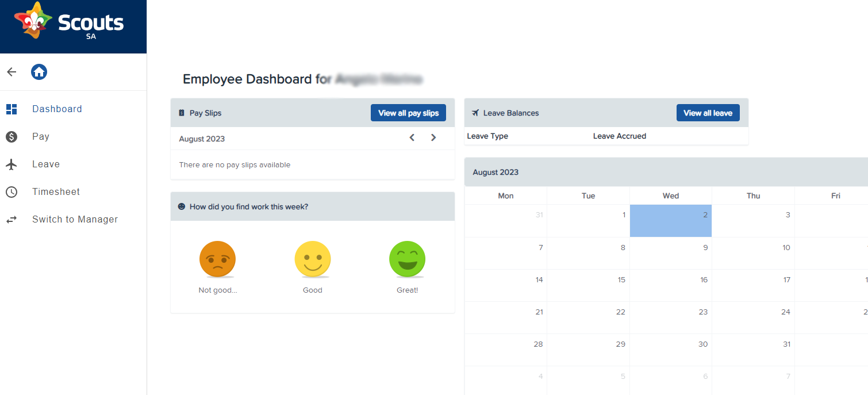The width and height of the screenshot is (868, 395).
Task: Click August 15 on the calendar
Action: pyautogui.click(x=588, y=285)
